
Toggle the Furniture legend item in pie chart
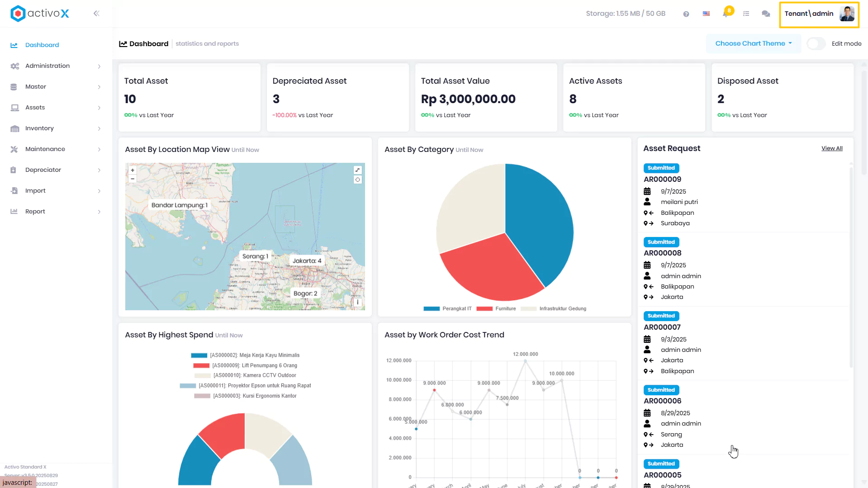(496, 308)
